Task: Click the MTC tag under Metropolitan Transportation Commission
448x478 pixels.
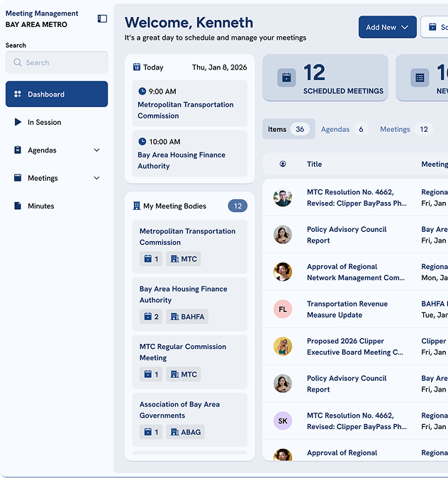Action: (x=184, y=259)
